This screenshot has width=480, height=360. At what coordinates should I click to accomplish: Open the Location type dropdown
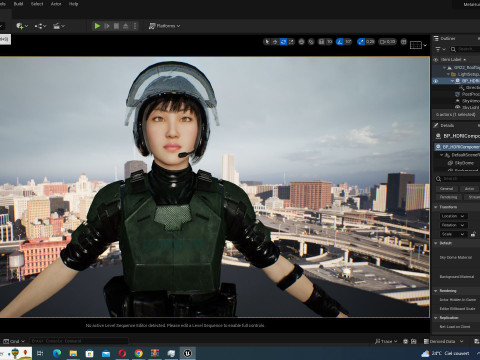point(454,216)
